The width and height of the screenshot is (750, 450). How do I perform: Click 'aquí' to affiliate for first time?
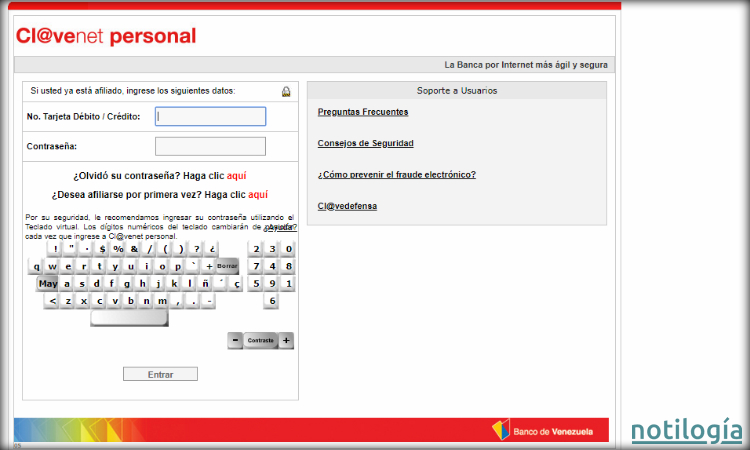click(258, 195)
